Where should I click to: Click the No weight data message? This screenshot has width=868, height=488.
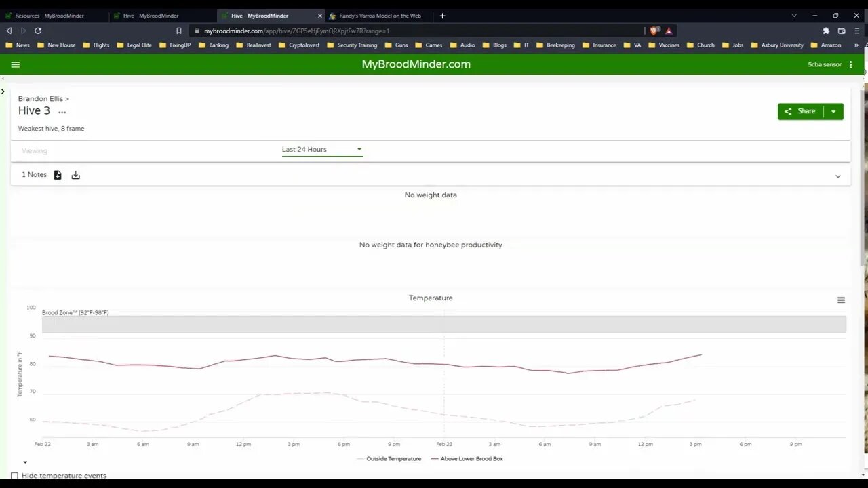(431, 195)
